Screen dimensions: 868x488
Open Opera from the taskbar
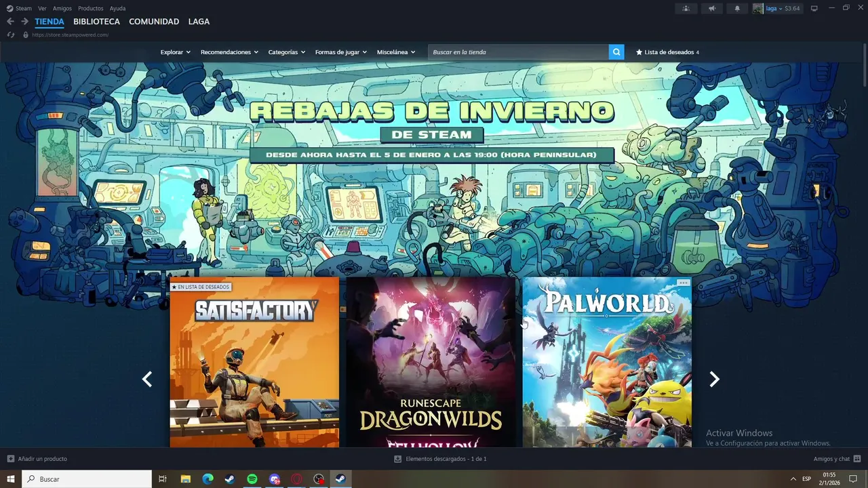tap(296, 479)
